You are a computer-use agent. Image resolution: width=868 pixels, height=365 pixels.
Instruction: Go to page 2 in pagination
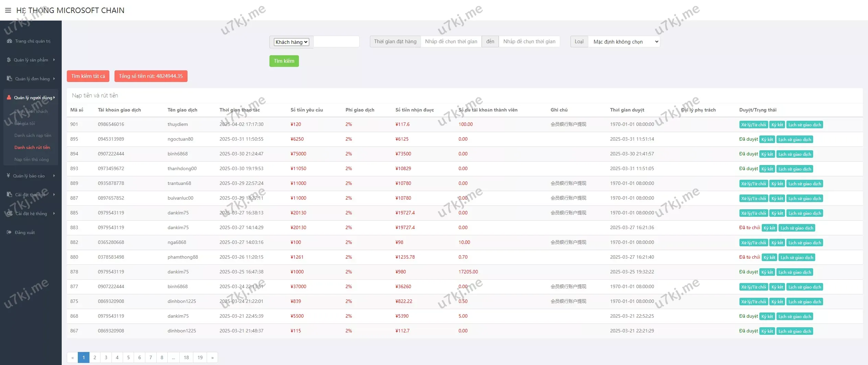pyautogui.click(x=95, y=357)
